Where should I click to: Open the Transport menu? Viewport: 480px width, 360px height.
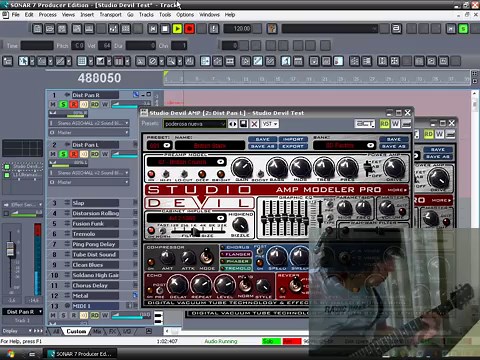110,15
